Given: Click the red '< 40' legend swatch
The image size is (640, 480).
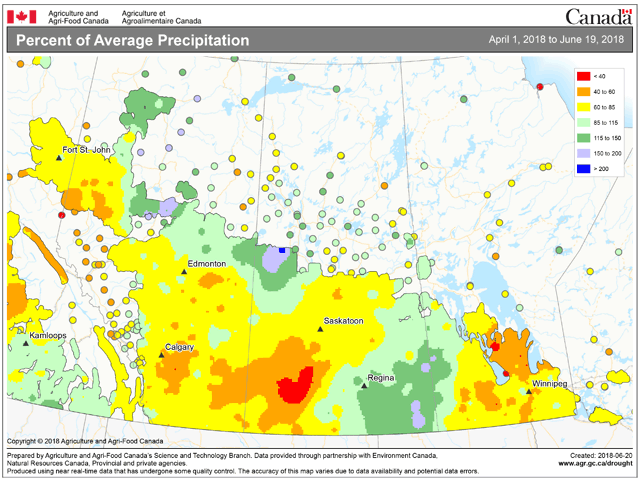Looking at the screenshot, I should (x=584, y=76).
